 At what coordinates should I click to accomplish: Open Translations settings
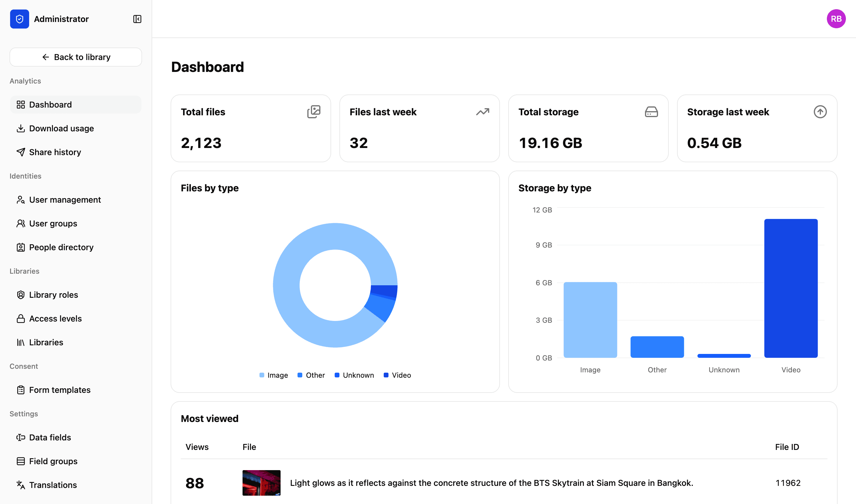(76, 485)
